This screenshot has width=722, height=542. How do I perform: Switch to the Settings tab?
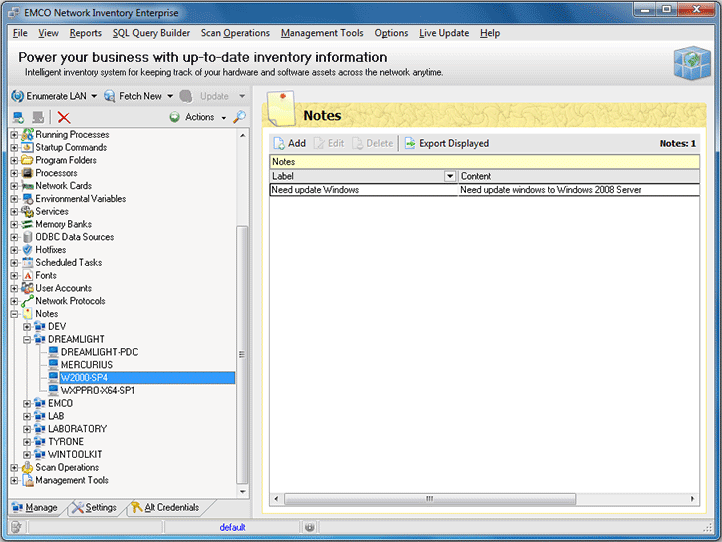point(94,508)
